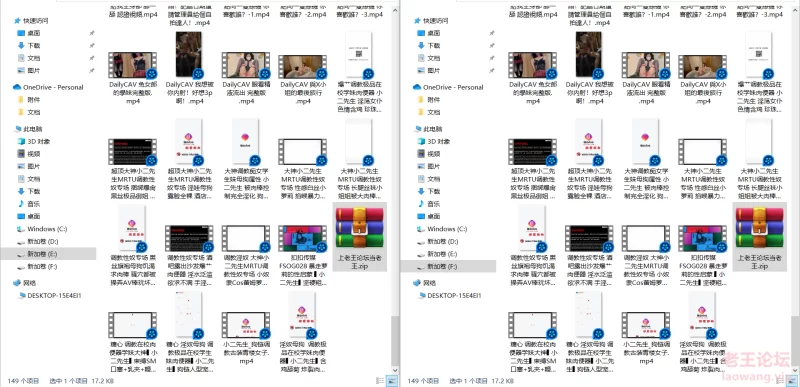The image size is (800, 387).
Task: Open 桌面 under 此电脑 in left window
Action: pos(29,216)
